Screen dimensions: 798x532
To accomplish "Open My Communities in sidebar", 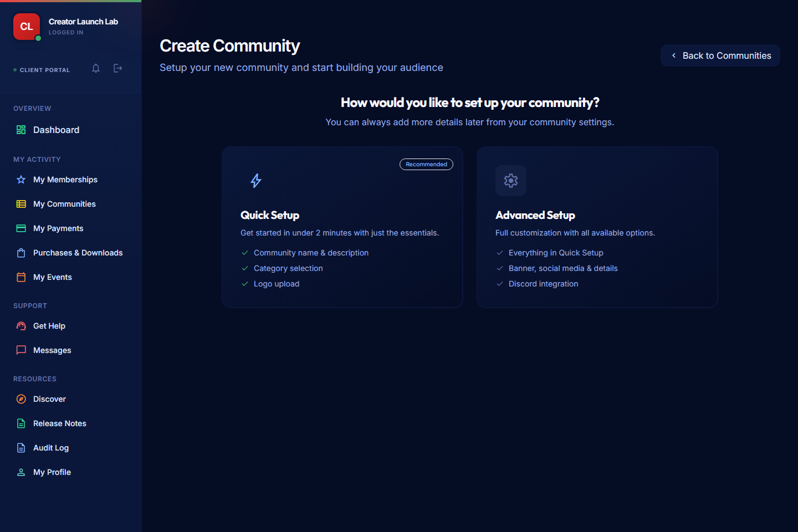I will 71,204.
